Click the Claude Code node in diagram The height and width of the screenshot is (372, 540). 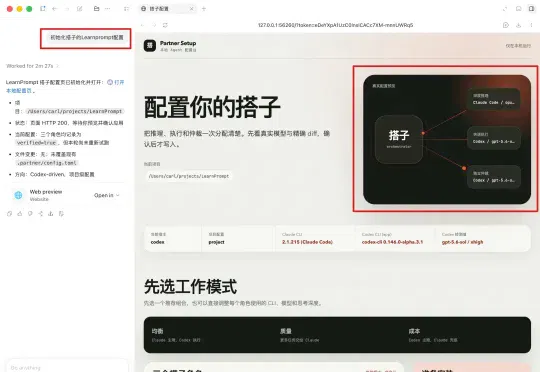493,99
